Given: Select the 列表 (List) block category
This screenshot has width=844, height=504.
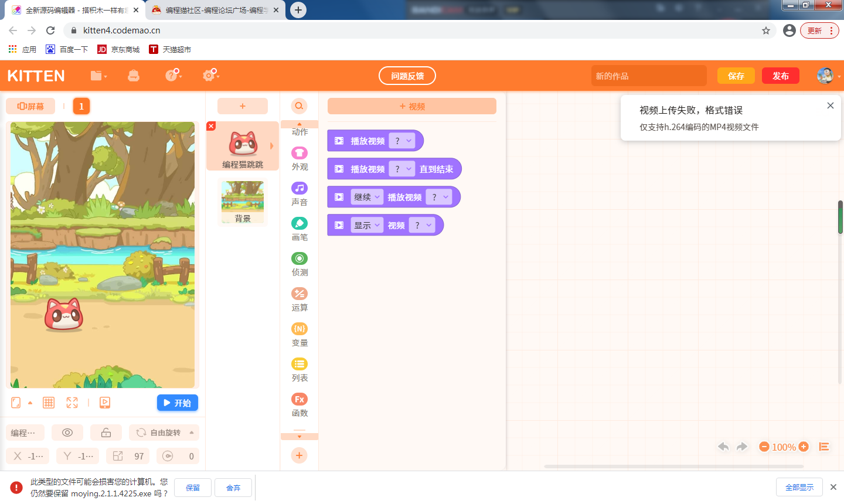Looking at the screenshot, I should [300, 370].
